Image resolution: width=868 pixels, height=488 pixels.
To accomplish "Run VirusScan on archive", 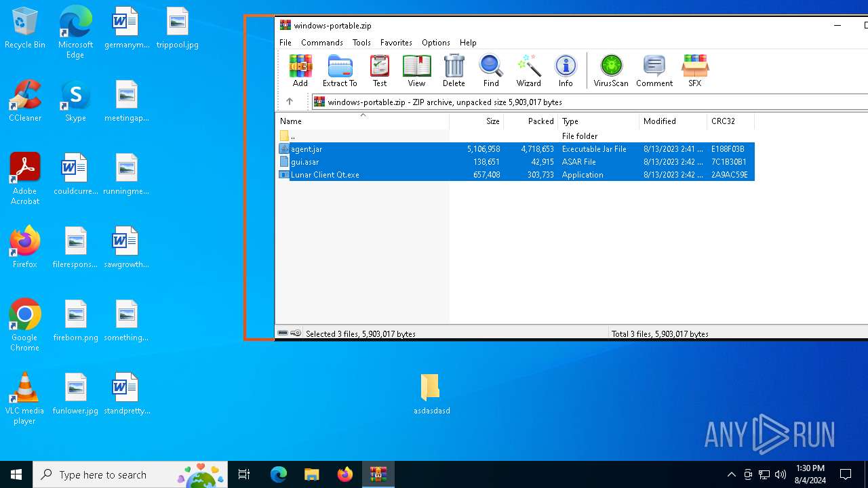I will [611, 71].
